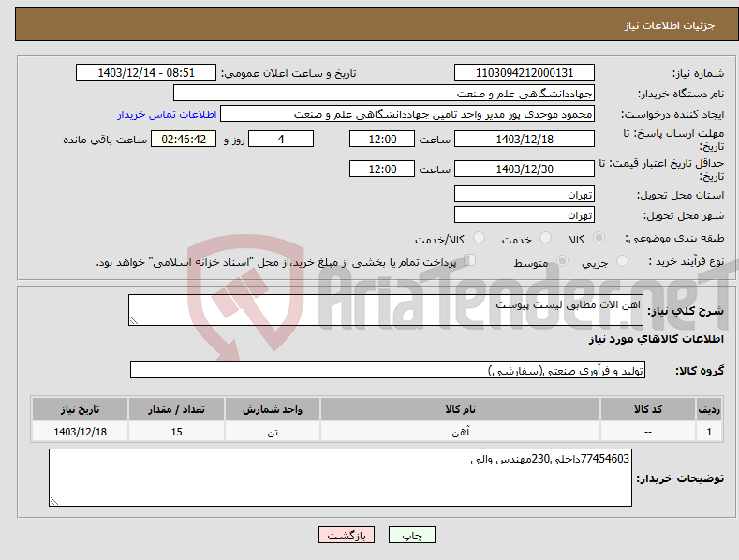Open the اطلاعات تماس خریدار link

pos(167,114)
